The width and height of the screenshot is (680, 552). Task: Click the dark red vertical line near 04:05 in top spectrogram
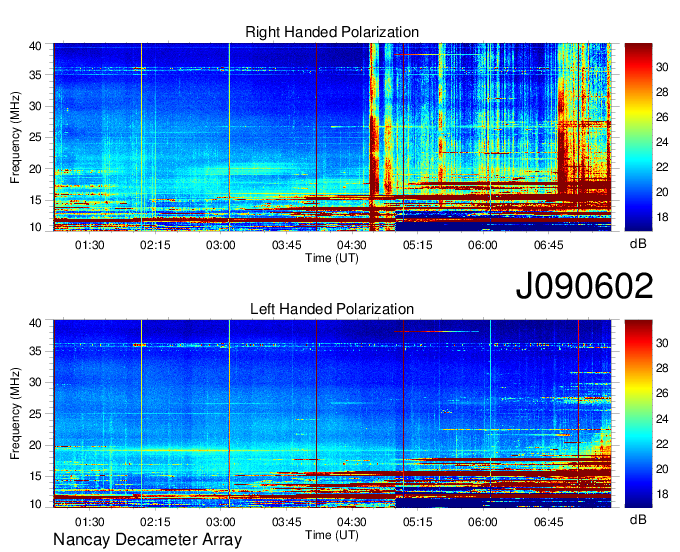coord(317,137)
